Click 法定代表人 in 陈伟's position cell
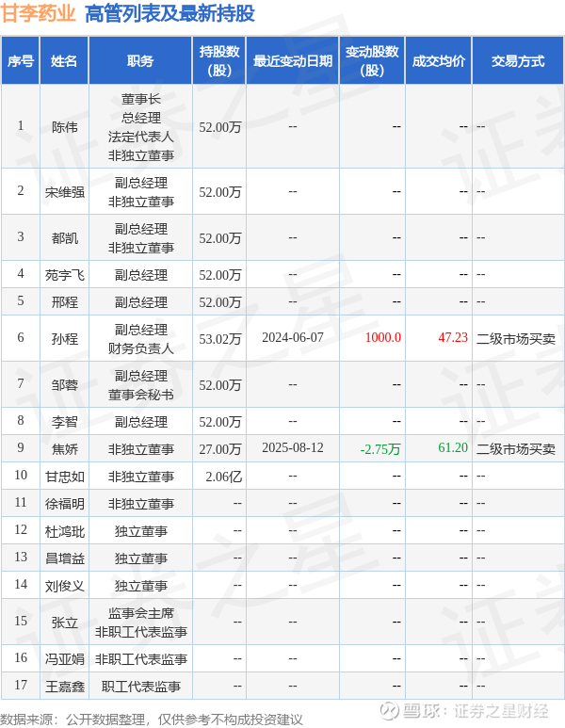The height and width of the screenshot is (728, 565). coord(140,137)
